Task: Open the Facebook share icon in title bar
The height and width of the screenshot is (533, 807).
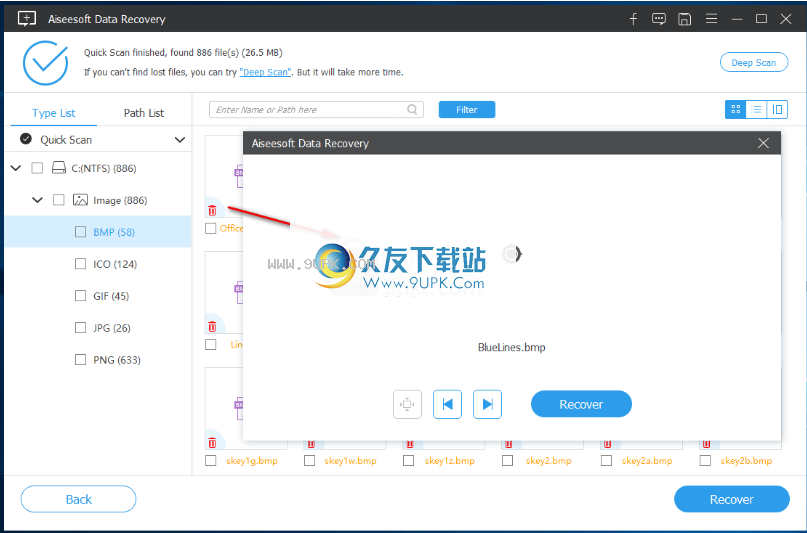Action: pyautogui.click(x=634, y=19)
